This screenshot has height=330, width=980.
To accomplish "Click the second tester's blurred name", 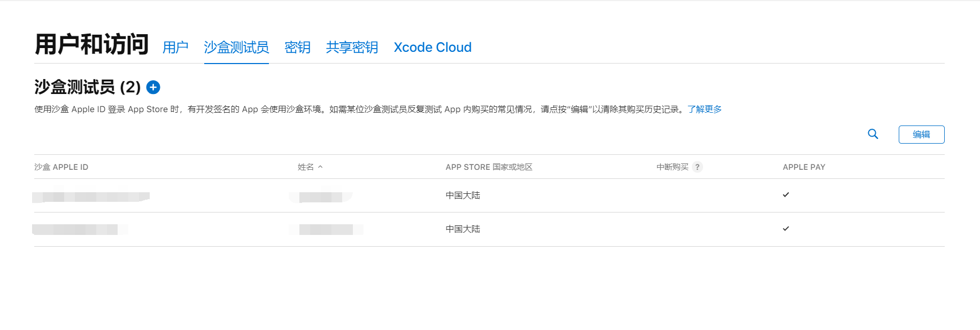I will pyautogui.click(x=326, y=230).
